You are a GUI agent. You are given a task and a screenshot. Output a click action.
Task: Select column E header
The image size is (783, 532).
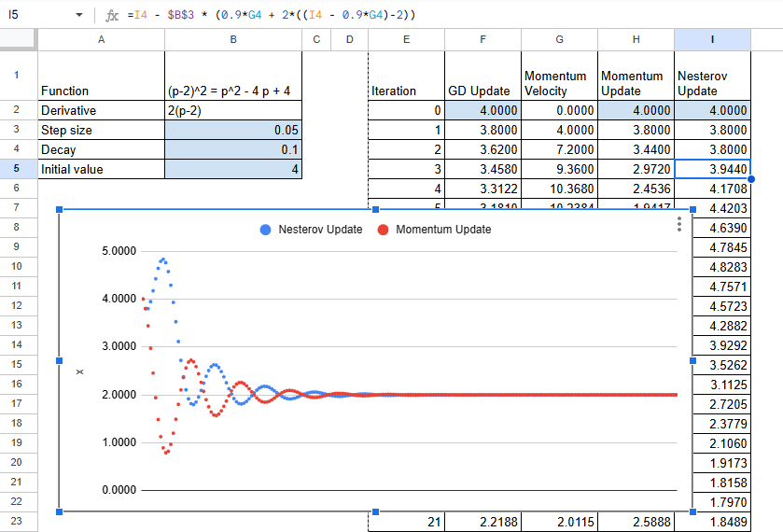[407, 39]
